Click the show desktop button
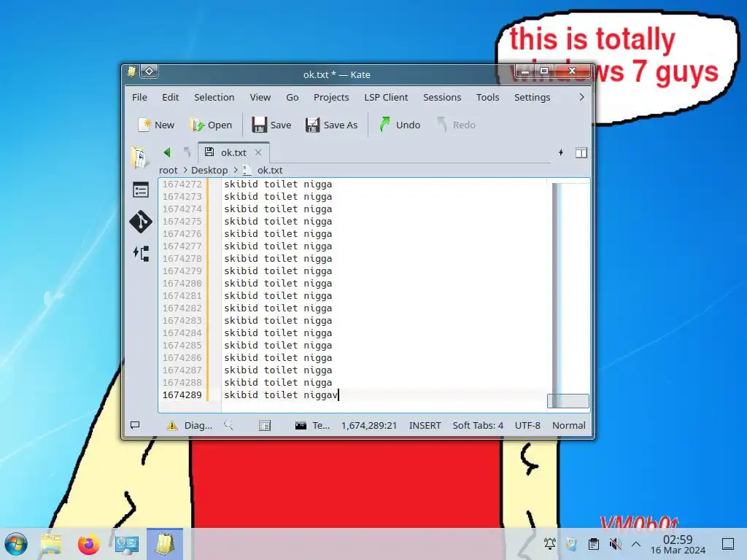The height and width of the screenshot is (560, 747). (x=728, y=543)
